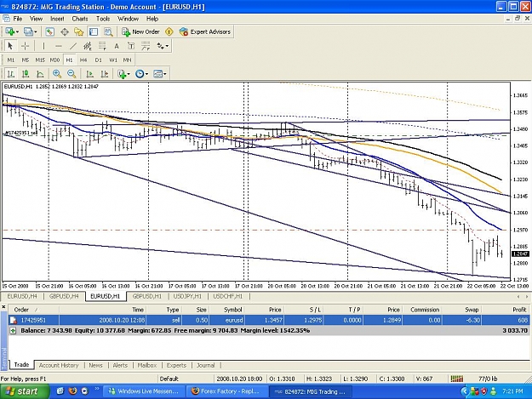
Task: Switch to USDJPY,H1 chart tab
Action: pos(187,296)
